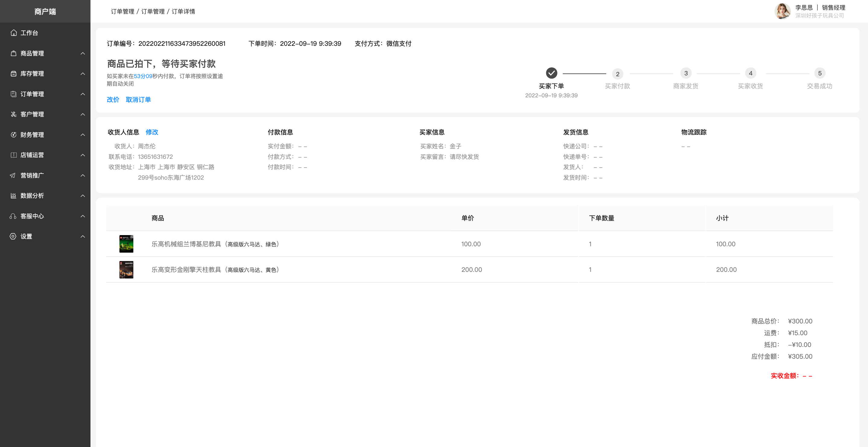This screenshot has height=447, width=868.
Task: Click step 4 买家收货 circle
Action: click(x=750, y=73)
